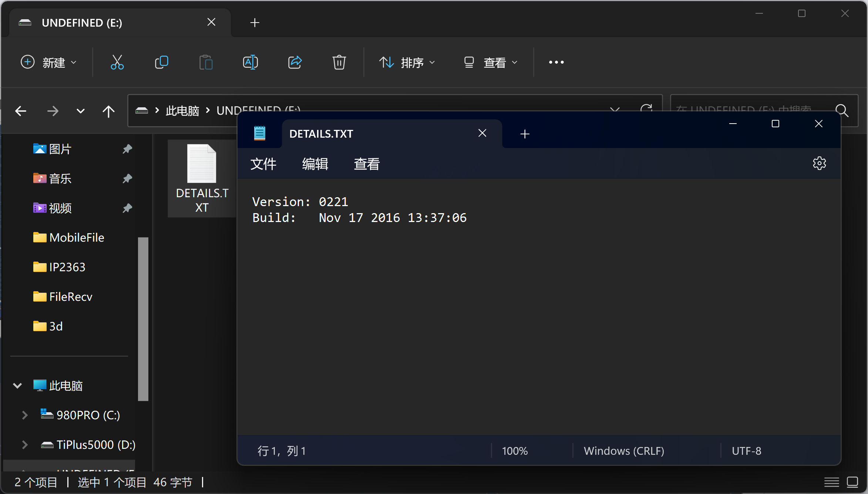Viewport: 868px width, 494px height.
Task: Open the 查看 view dropdown in Explorer
Action: (491, 62)
